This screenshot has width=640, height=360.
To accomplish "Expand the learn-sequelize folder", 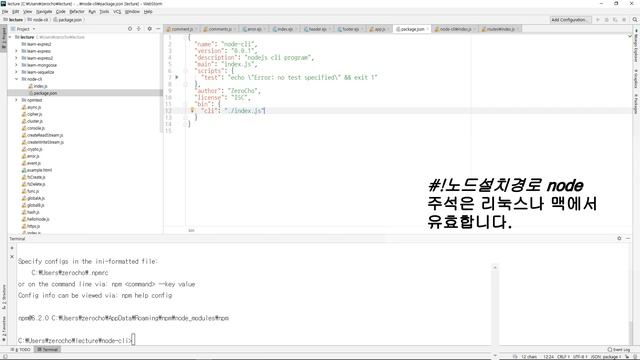I will coord(16,72).
